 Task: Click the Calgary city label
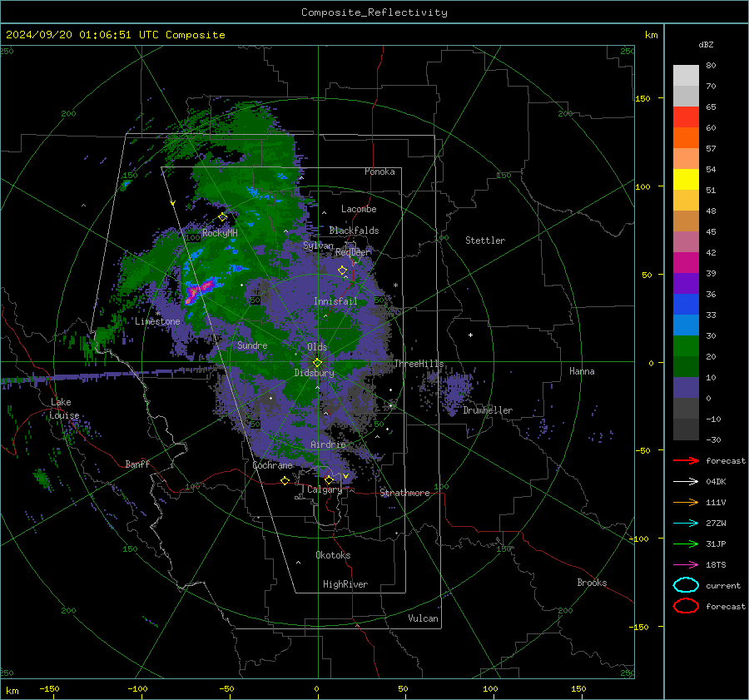tap(325, 489)
